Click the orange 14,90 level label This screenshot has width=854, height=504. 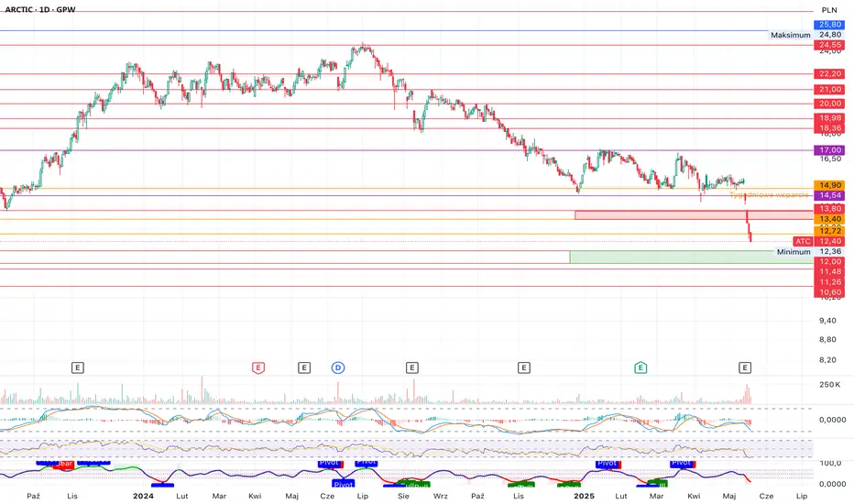pyautogui.click(x=829, y=185)
